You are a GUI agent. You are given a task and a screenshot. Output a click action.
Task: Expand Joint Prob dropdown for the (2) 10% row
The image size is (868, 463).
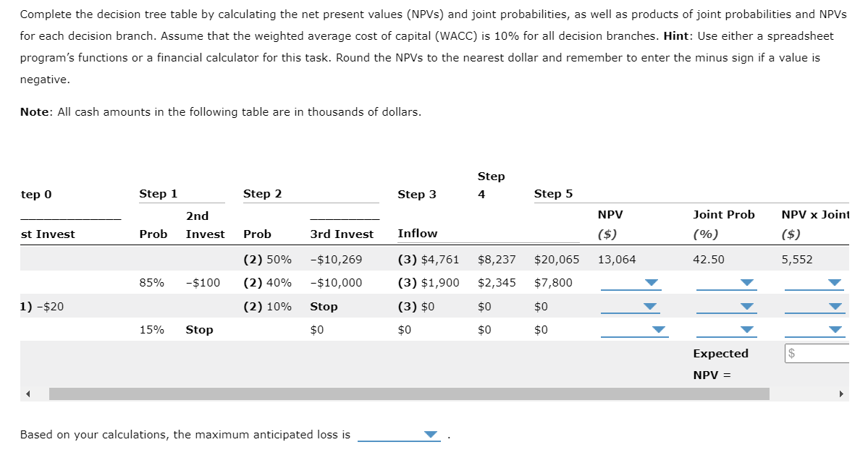click(x=726, y=307)
